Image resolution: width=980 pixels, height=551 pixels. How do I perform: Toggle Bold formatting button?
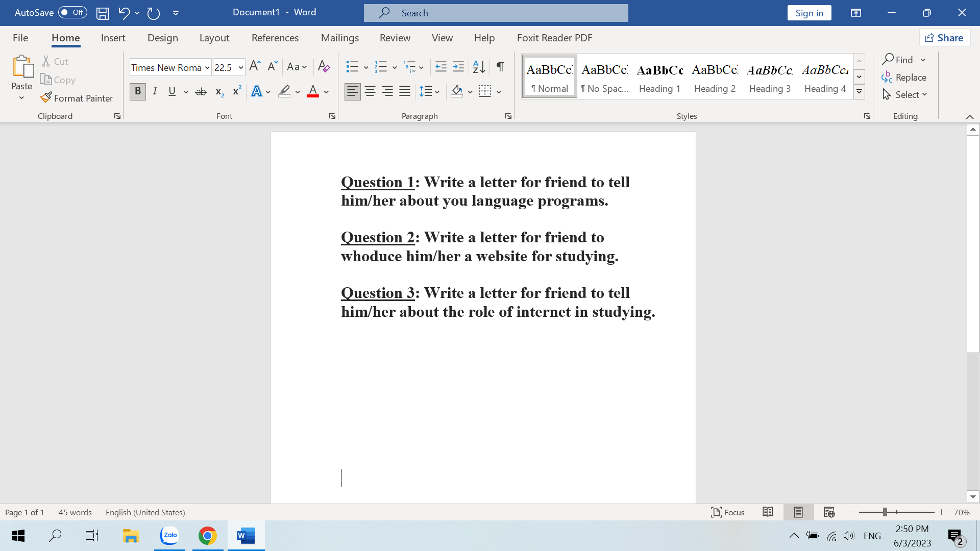(137, 91)
